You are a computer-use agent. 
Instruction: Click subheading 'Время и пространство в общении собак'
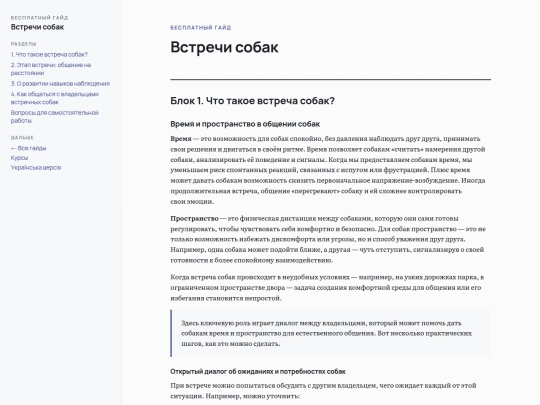pos(245,124)
